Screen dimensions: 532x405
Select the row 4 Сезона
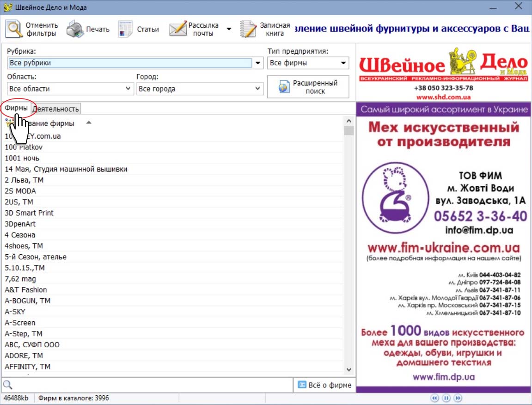tap(173, 235)
